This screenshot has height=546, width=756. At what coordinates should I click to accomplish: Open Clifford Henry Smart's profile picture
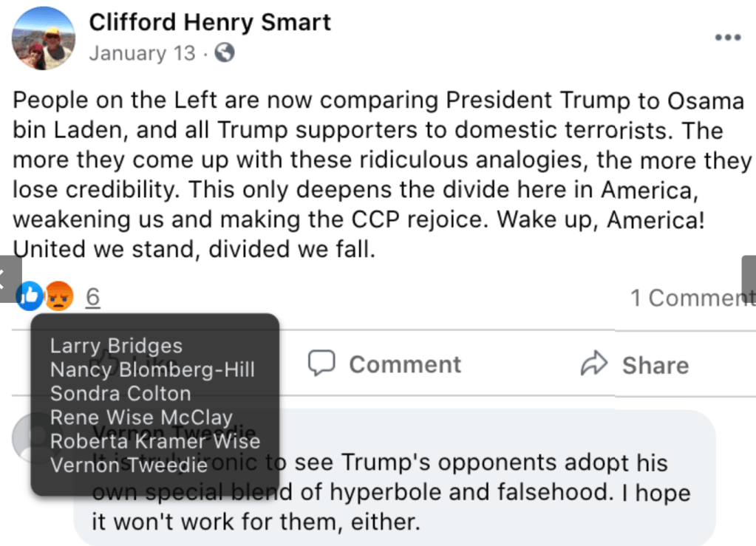[44, 38]
